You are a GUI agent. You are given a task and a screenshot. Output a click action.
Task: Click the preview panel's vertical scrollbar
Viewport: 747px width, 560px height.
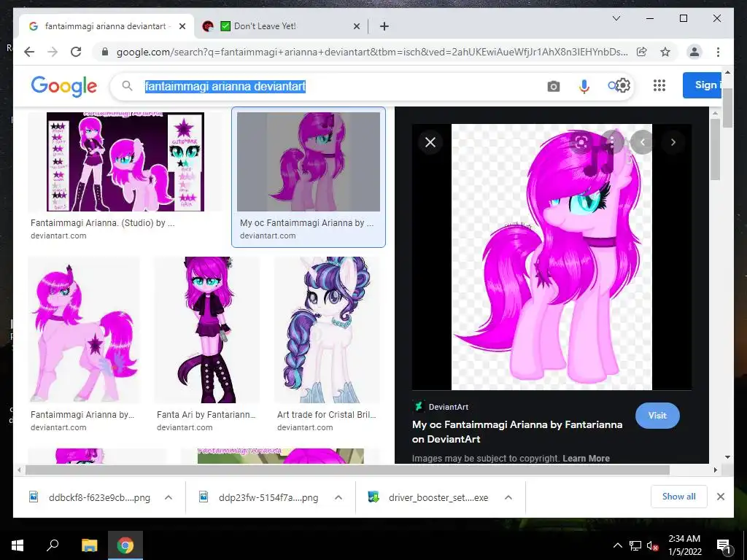(715, 149)
